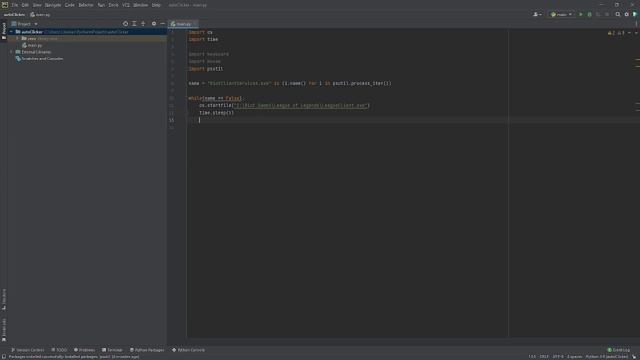This screenshot has height=360, width=640.
Task: Click Search Everywhere magnifier icon
Action: (618, 14)
